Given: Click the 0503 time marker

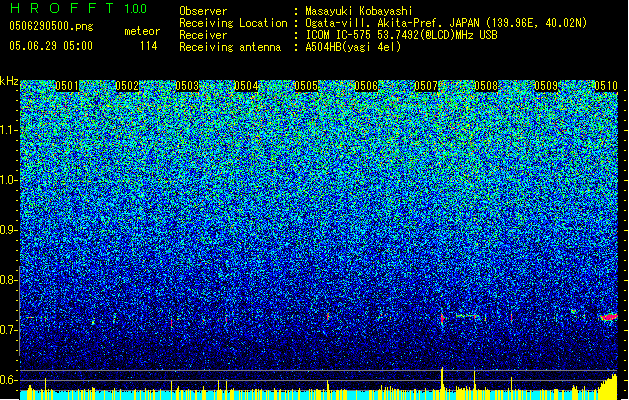Looking at the screenshot, I should [187, 86].
